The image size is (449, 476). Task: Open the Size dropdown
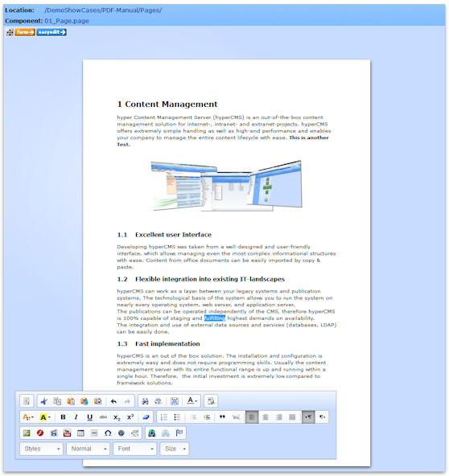pyautogui.click(x=175, y=449)
